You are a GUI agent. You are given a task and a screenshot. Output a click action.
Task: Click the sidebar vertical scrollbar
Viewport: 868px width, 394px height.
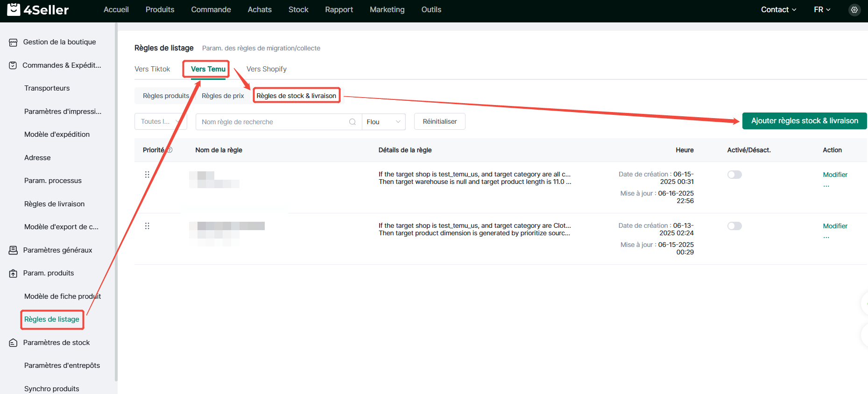click(x=116, y=202)
